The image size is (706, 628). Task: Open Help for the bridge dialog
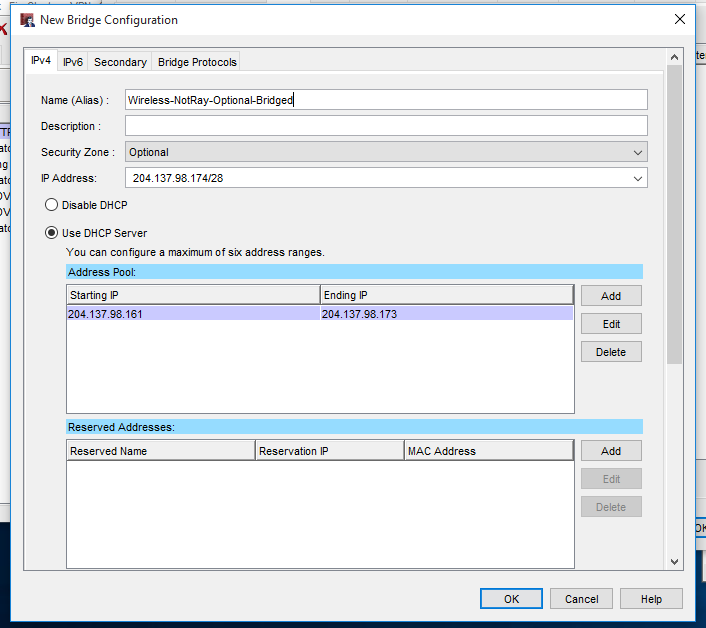click(651, 599)
